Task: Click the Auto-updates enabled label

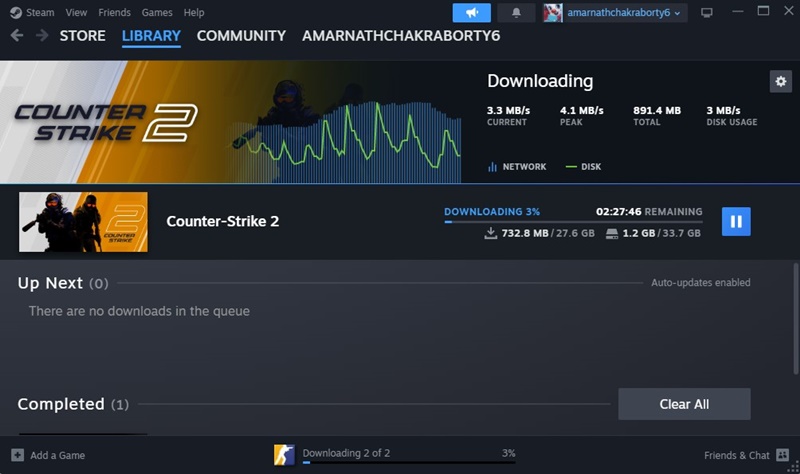Action: [x=701, y=283]
